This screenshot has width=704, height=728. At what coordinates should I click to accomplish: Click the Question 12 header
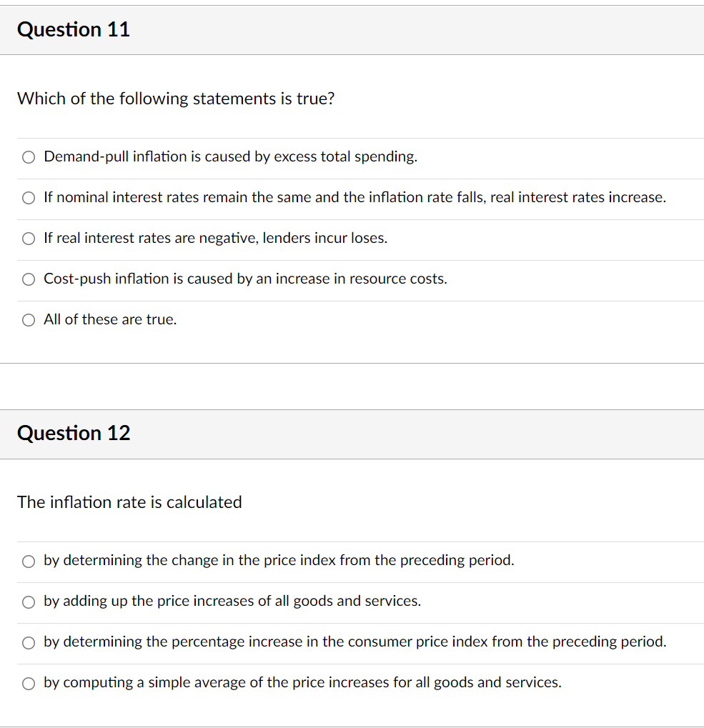click(73, 433)
